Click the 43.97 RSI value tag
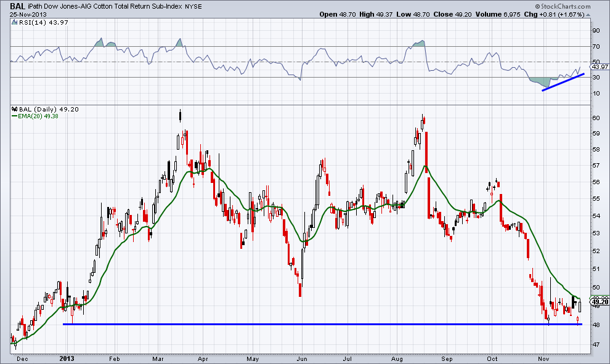 [599, 67]
